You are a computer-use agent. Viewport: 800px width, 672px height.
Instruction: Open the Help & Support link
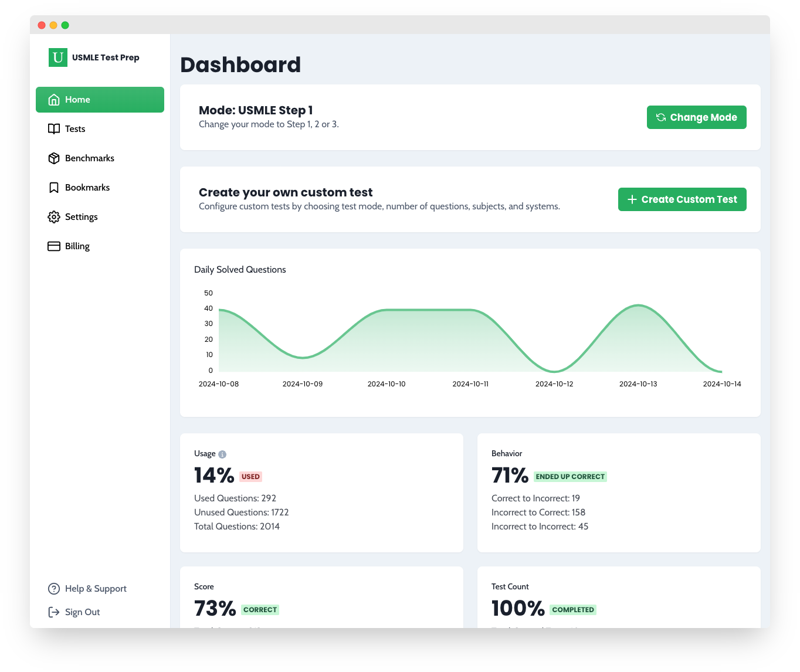tap(96, 589)
